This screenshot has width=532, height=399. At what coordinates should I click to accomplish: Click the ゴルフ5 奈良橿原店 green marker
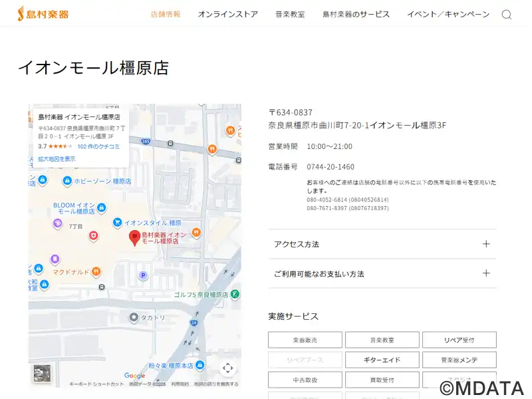(x=235, y=294)
